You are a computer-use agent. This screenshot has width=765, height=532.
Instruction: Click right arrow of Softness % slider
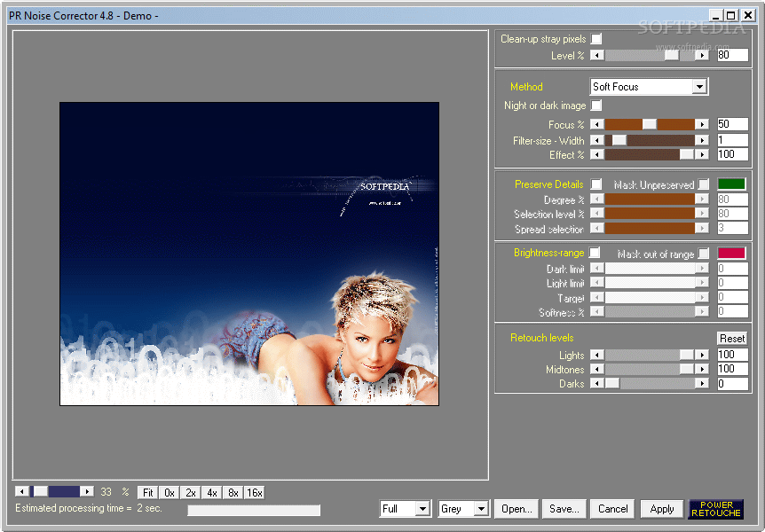pos(702,311)
